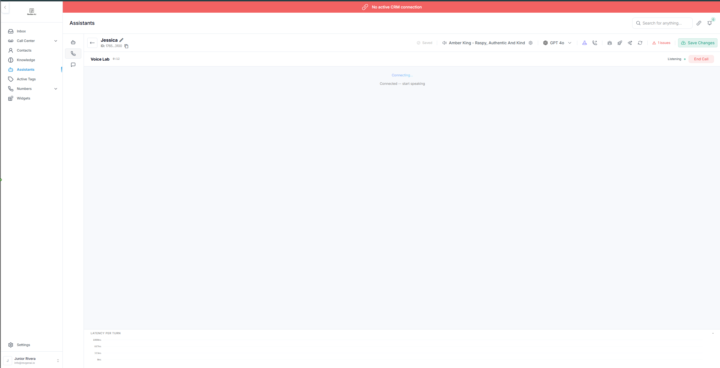The image size is (720, 368).
Task: Go back with the arrow next to Jessica
Action: pyautogui.click(x=92, y=43)
